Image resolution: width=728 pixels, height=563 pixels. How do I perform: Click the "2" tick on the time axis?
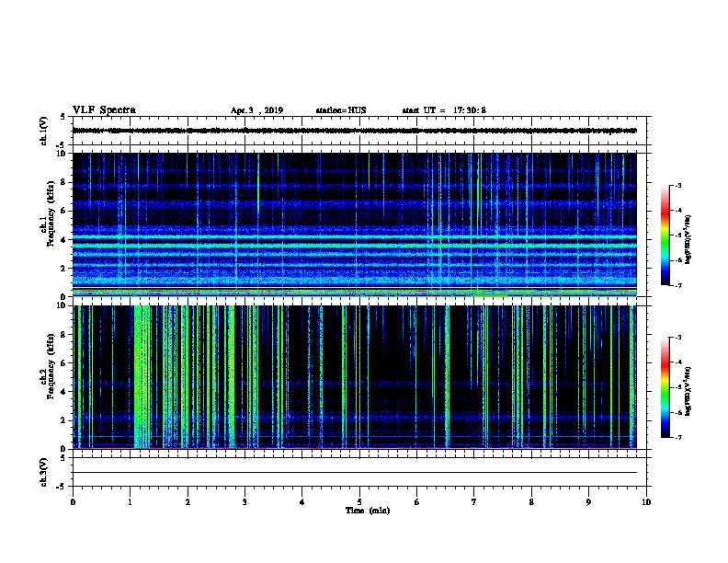pos(188,502)
